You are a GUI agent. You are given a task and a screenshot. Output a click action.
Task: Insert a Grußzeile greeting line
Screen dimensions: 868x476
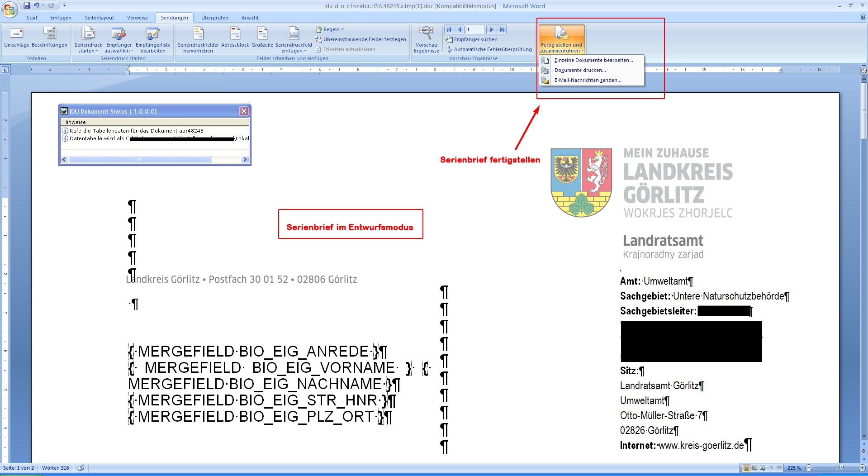tap(262, 34)
